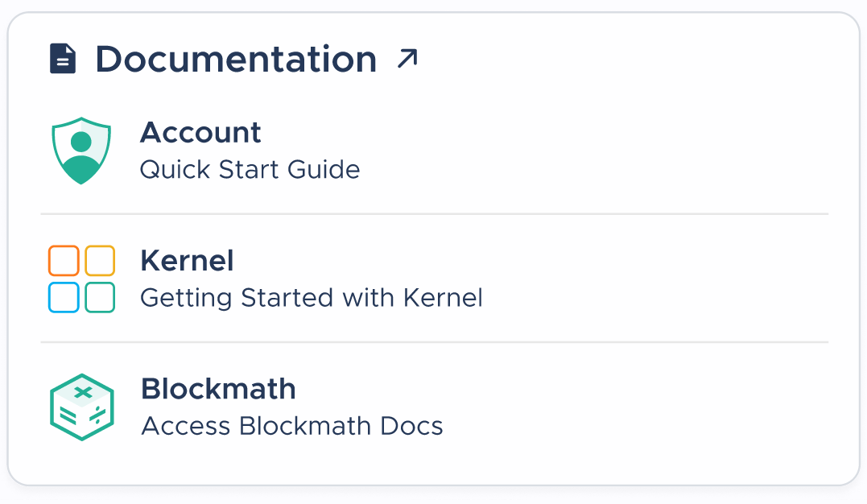Select the Account shield icon

(81, 151)
